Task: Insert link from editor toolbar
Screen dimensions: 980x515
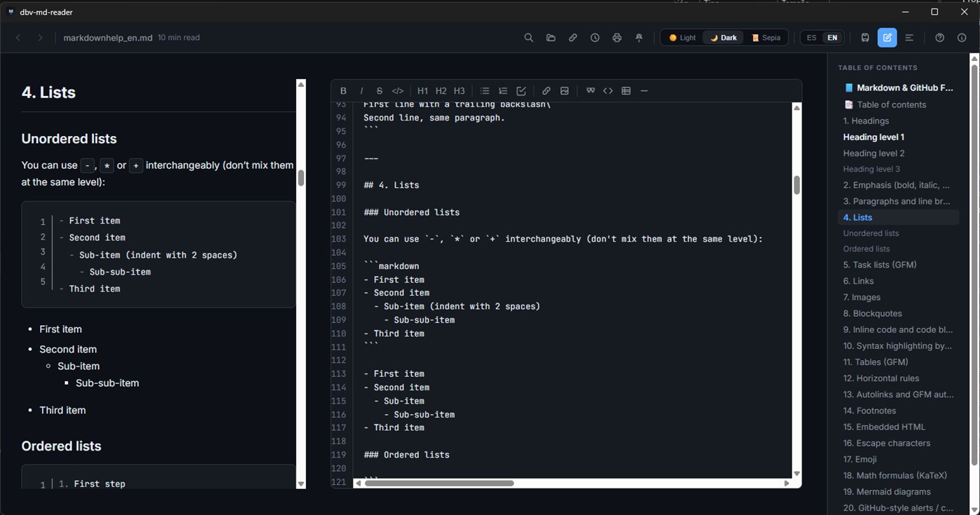Action: pos(546,91)
